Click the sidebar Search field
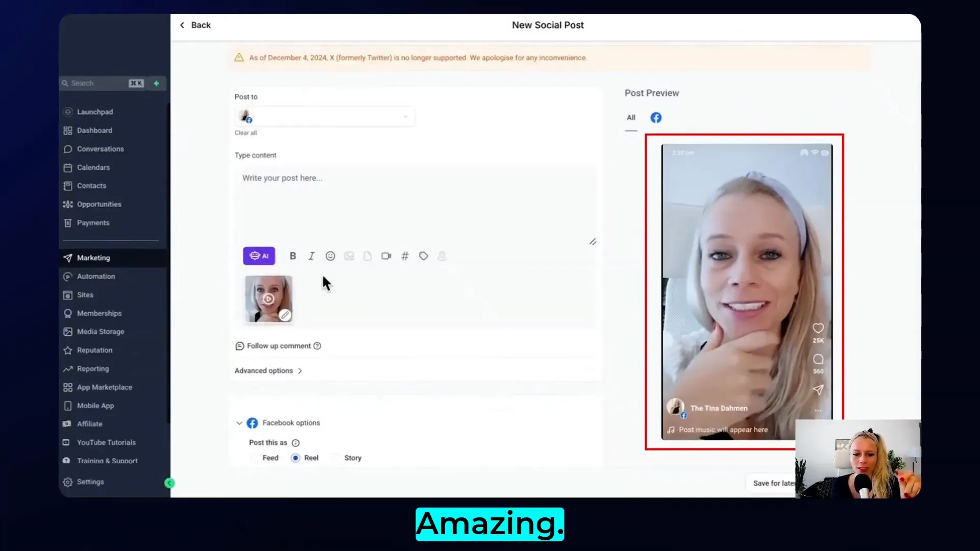980x551 pixels. (102, 83)
